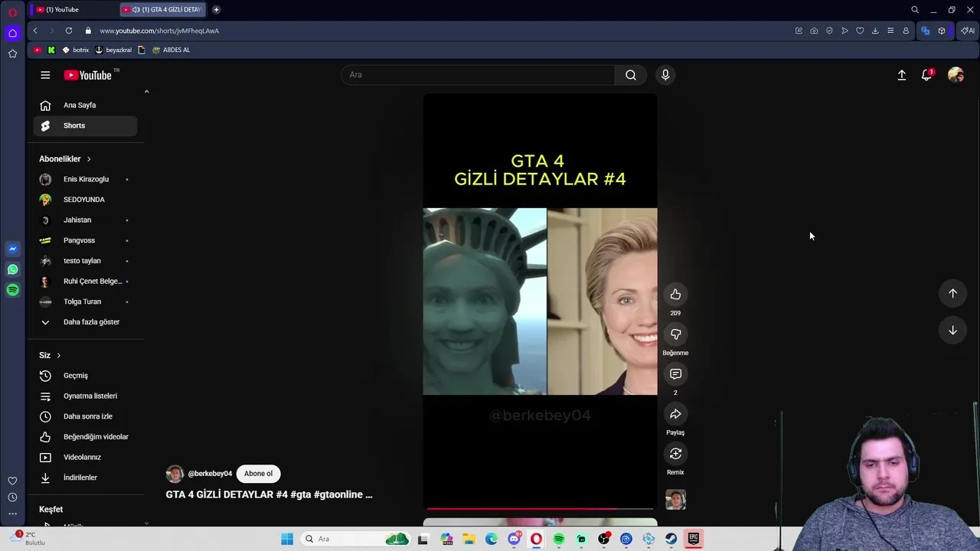Click the translate icon in address bar
This screenshot has width=980, height=551.
[x=925, y=31]
